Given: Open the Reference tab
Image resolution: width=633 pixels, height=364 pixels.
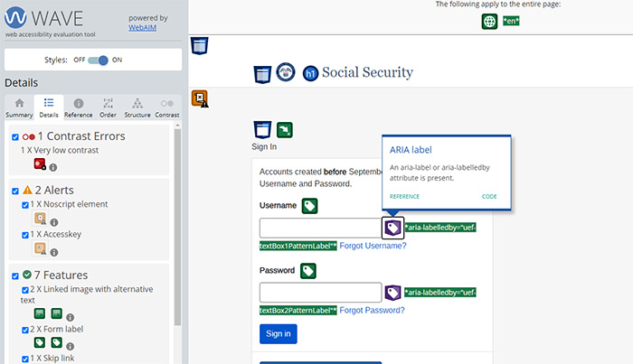Looking at the screenshot, I should [79, 107].
